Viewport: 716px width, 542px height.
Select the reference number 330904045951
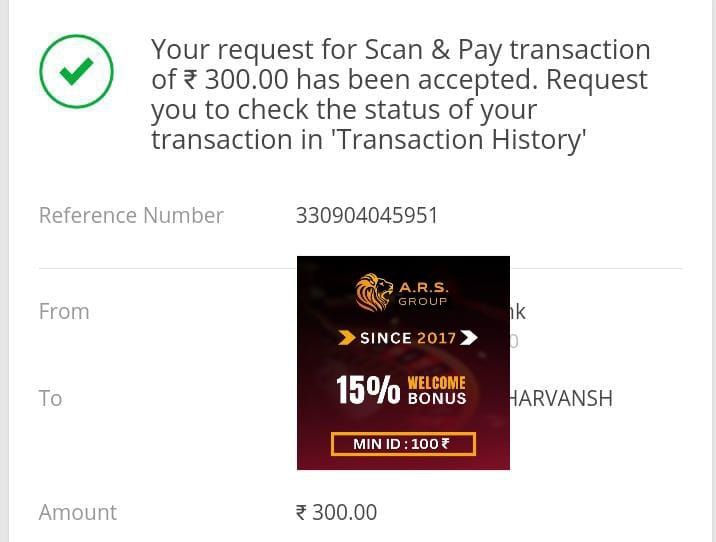pos(367,215)
